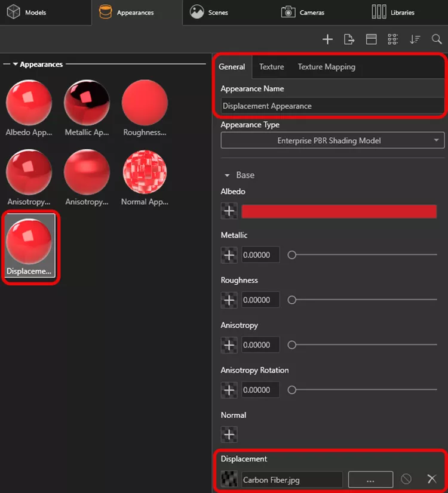This screenshot has height=493, width=448.
Task: Click the Appearance Name text field
Action: point(332,106)
